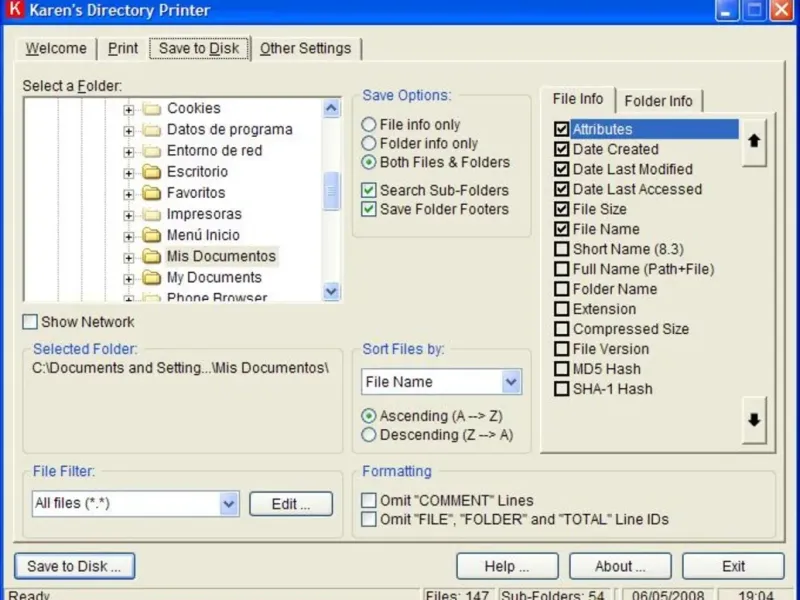Click the Impresoras folder icon

pos(152,215)
